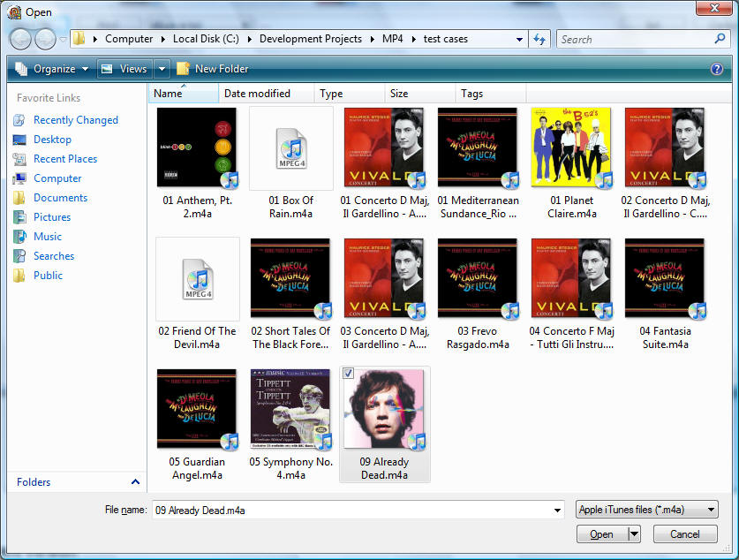Go to MP4 folder breadcrumb
739x560 pixels.
click(x=393, y=39)
